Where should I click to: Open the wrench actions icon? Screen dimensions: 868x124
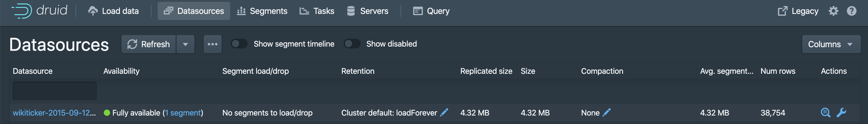click(841, 113)
